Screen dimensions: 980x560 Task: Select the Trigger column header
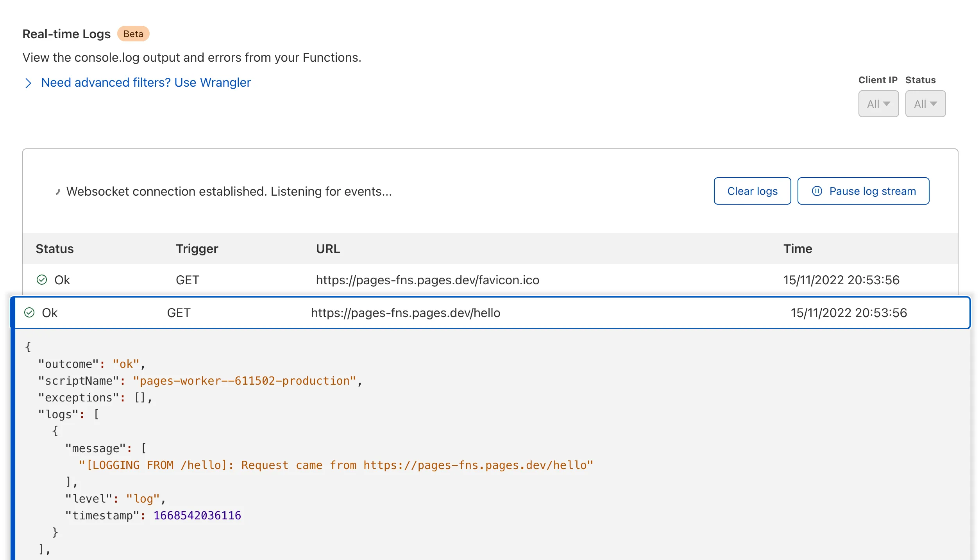pos(197,248)
